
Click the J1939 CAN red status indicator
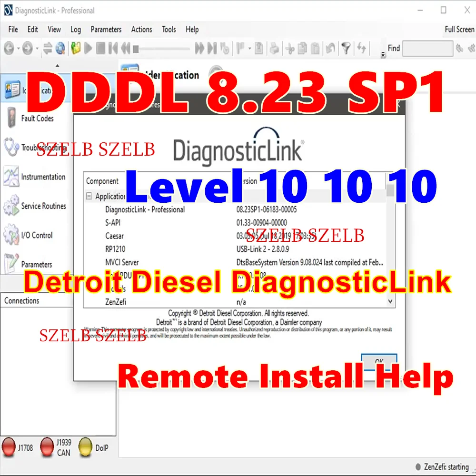tap(47, 447)
